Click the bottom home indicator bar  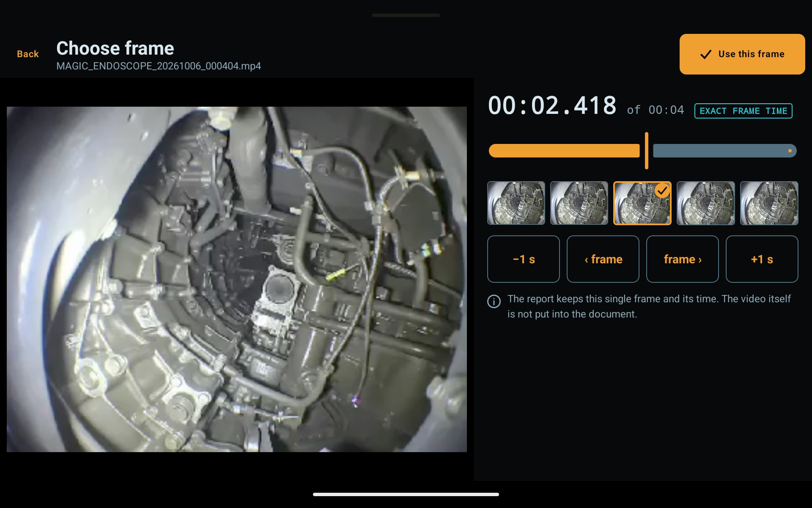pyautogui.click(x=406, y=494)
